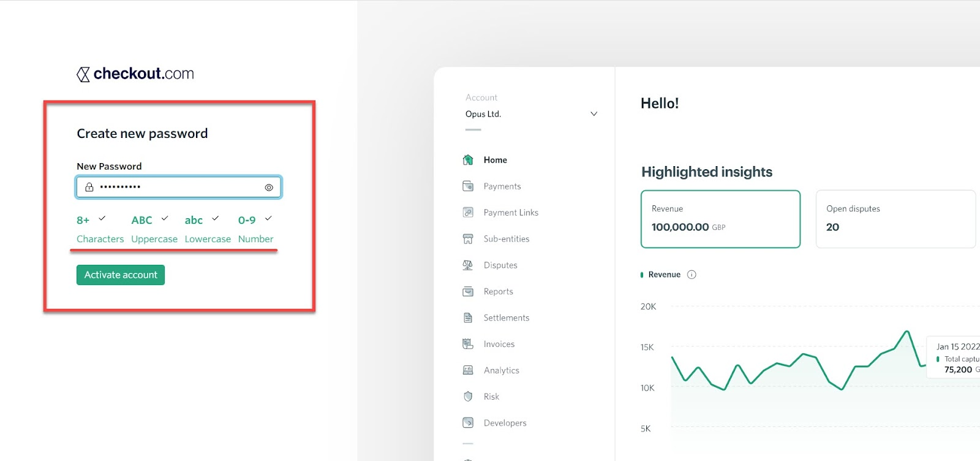980x461 pixels.
Task: Click the Hello! greeting text
Action: (x=660, y=103)
